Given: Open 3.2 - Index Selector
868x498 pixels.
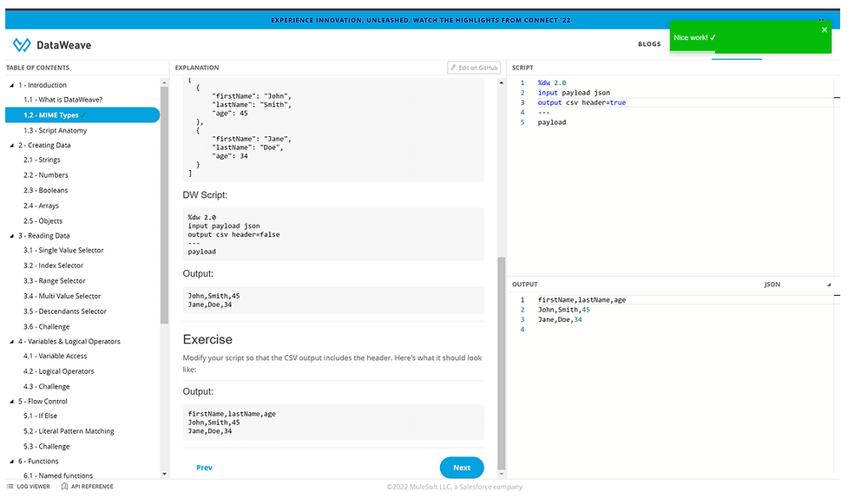Looking at the screenshot, I should point(53,265).
